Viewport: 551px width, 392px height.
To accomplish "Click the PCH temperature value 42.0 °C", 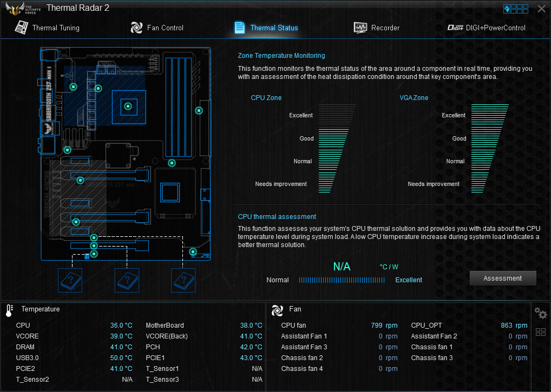I will point(251,347).
